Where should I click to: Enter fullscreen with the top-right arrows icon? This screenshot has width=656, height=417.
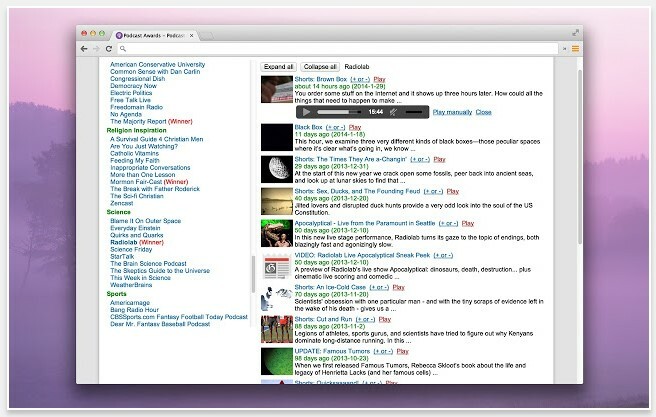(x=576, y=33)
